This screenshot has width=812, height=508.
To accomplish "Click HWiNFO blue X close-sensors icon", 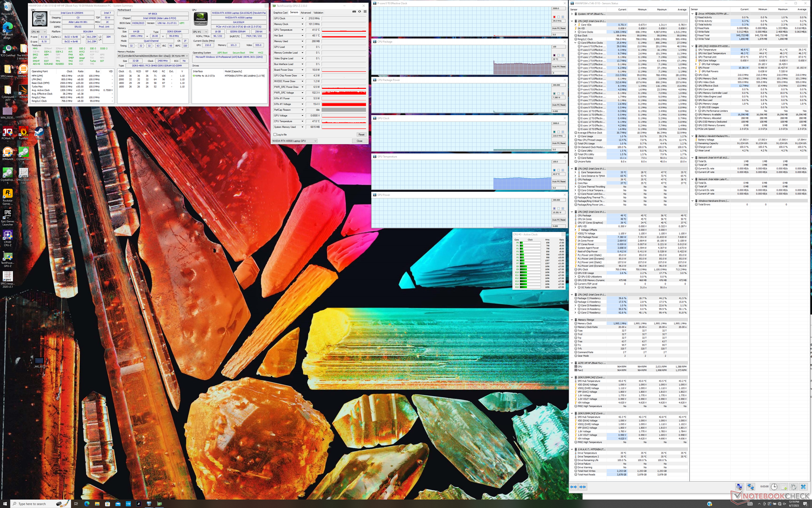I will [803, 487].
